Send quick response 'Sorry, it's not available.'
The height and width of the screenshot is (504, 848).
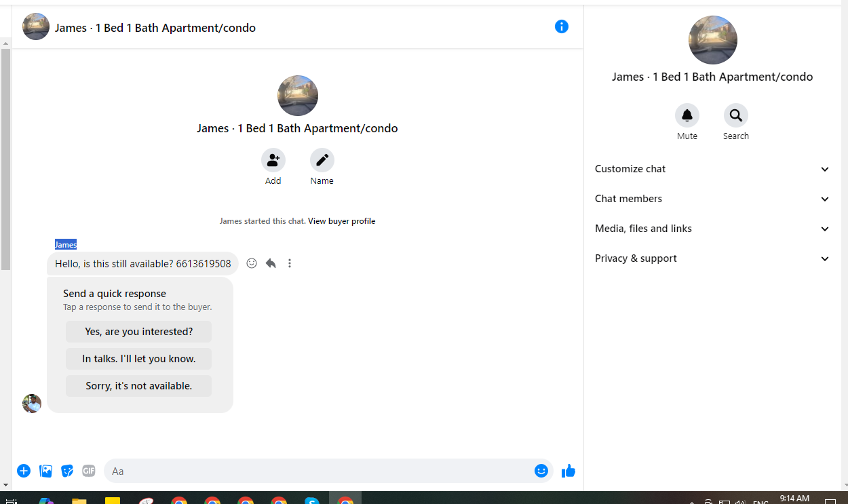[x=139, y=386]
